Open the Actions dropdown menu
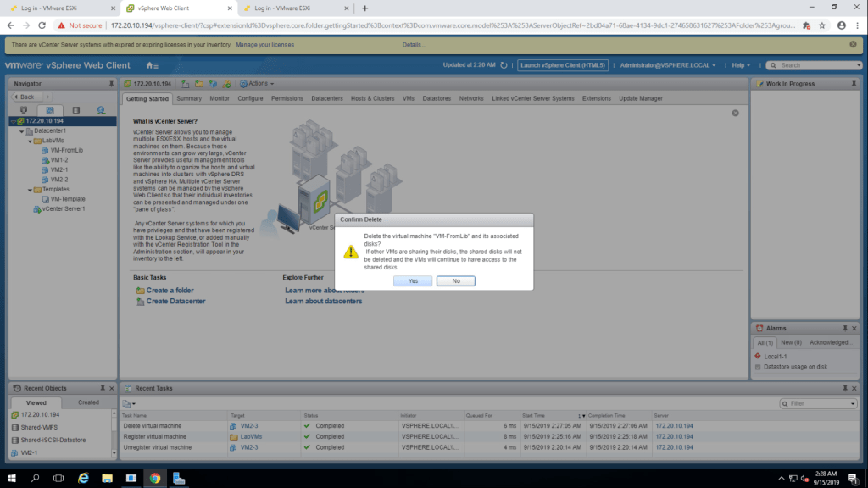The width and height of the screenshot is (868, 488). tap(257, 84)
